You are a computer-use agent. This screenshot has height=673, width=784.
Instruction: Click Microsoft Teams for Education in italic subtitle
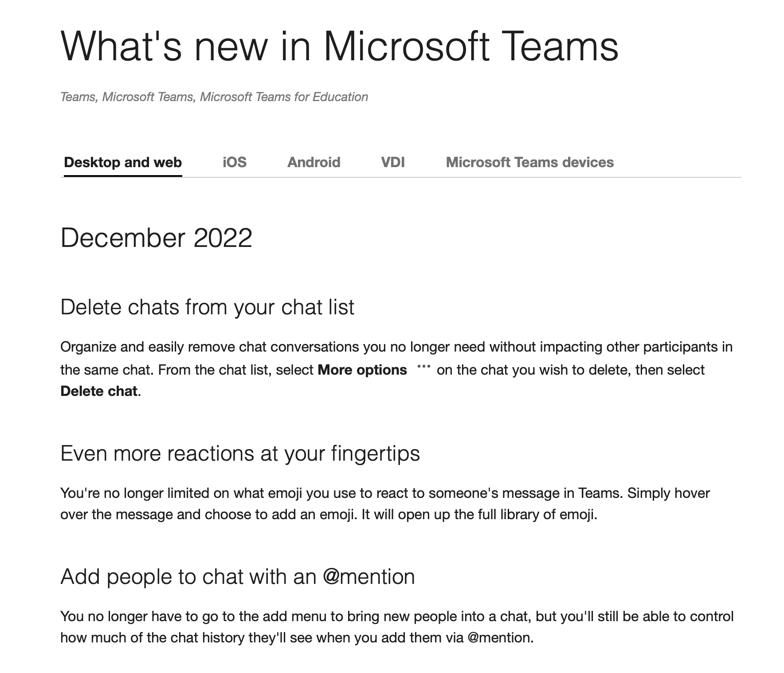(x=284, y=97)
